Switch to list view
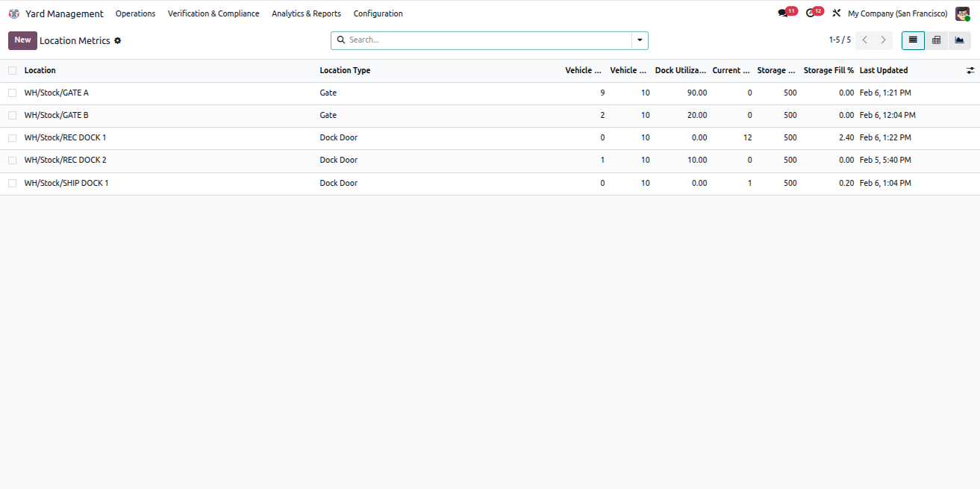The width and height of the screenshot is (980, 489). coord(913,40)
